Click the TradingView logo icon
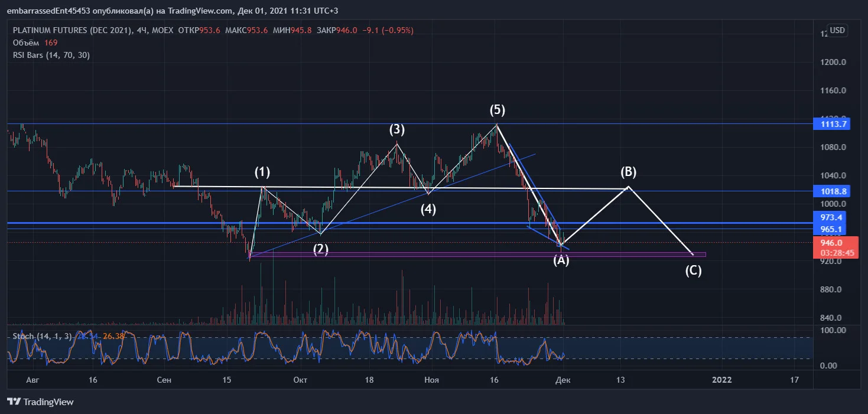868x414 pixels. click(x=14, y=402)
